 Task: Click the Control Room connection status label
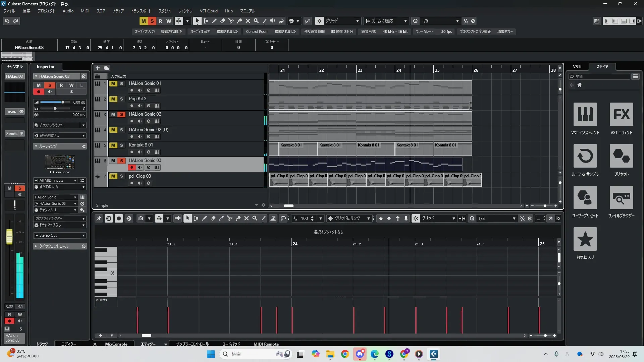285,32
